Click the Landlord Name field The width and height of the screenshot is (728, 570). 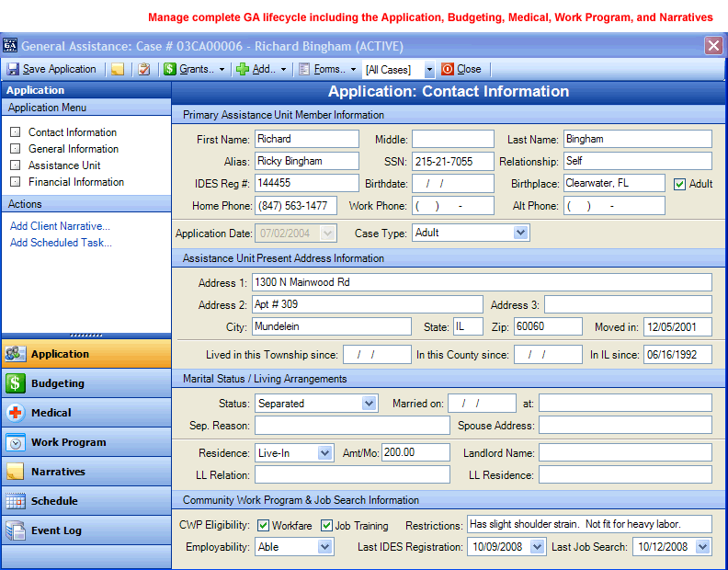tap(625, 452)
